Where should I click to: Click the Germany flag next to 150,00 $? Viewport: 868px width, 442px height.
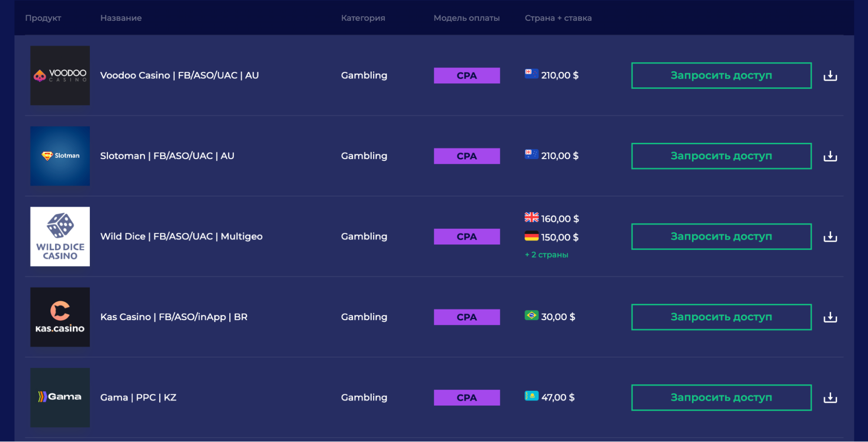(531, 236)
